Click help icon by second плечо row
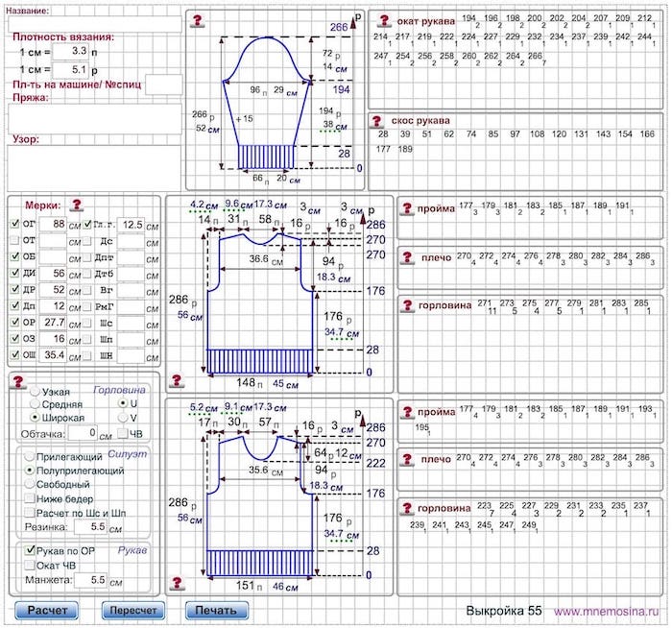The image size is (672, 628). tap(407, 460)
